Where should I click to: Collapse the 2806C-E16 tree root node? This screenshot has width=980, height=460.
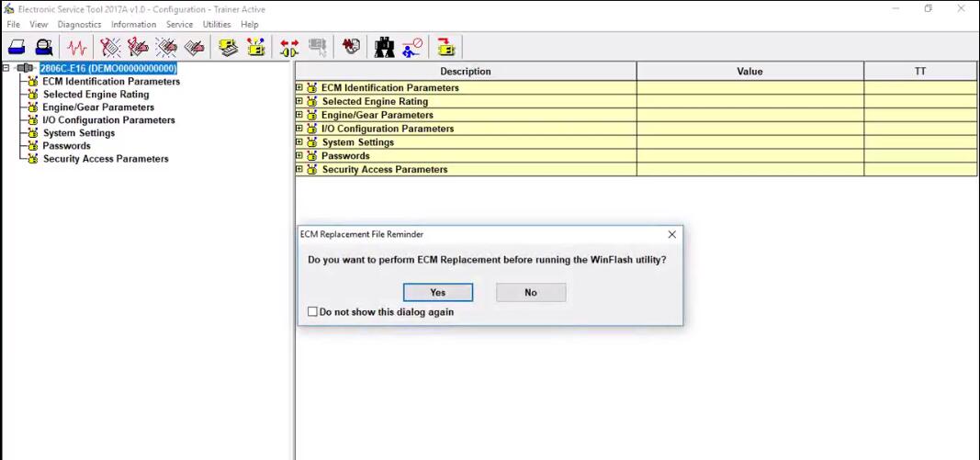pyautogui.click(x=6, y=68)
